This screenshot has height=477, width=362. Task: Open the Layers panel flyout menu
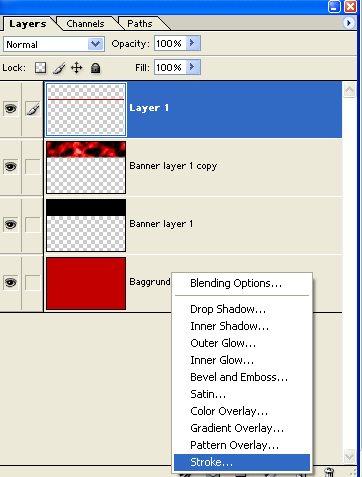[349, 23]
